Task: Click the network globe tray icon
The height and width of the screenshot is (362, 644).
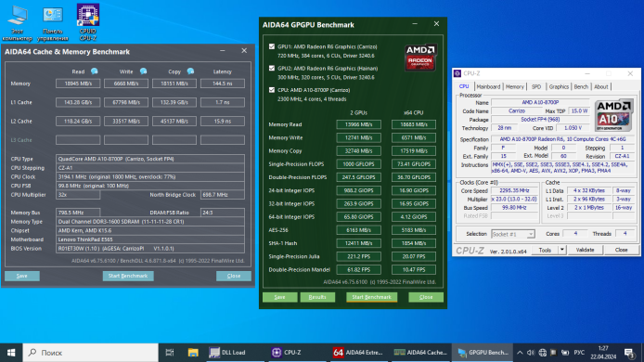Action: click(543, 353)
